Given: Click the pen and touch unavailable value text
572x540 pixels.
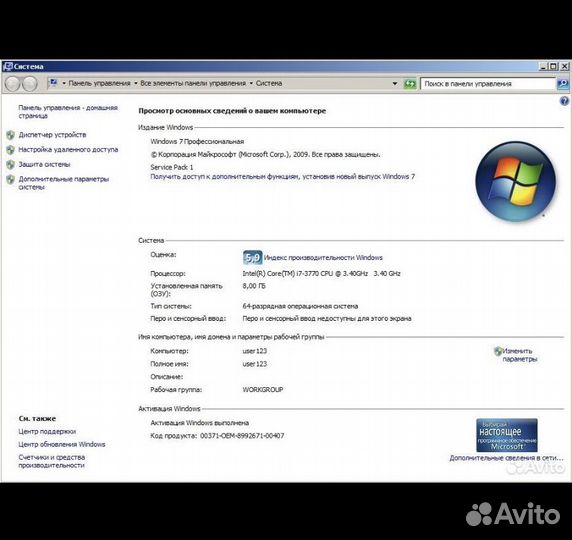Looking at the screenshot, I should click(x=327, y=319).
